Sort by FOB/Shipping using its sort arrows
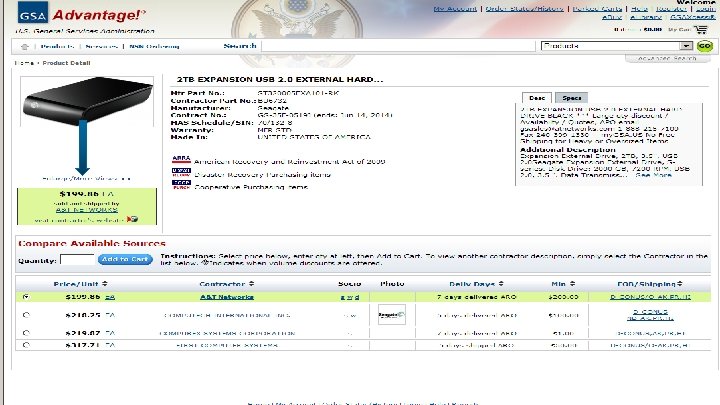Screen dimensions: 720x405 pyautogui.click(x=680, y=284)
